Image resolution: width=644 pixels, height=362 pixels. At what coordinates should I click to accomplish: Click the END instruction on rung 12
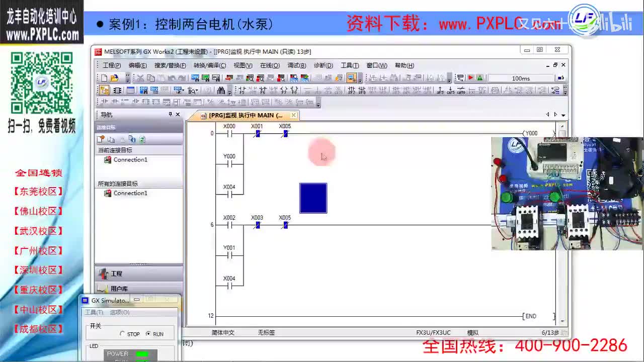[x=539, y=316]
